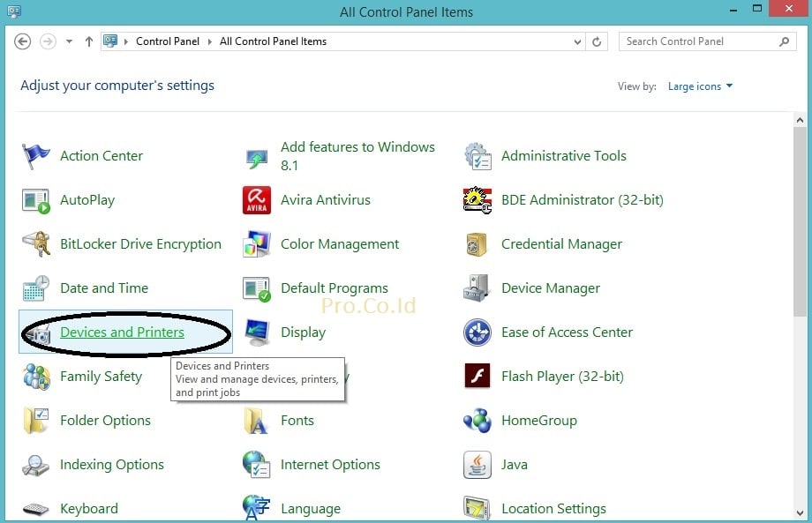Screen dimensions: 812x523
Task: Close the All Control Panel Items window
Action: coord(789,9)
